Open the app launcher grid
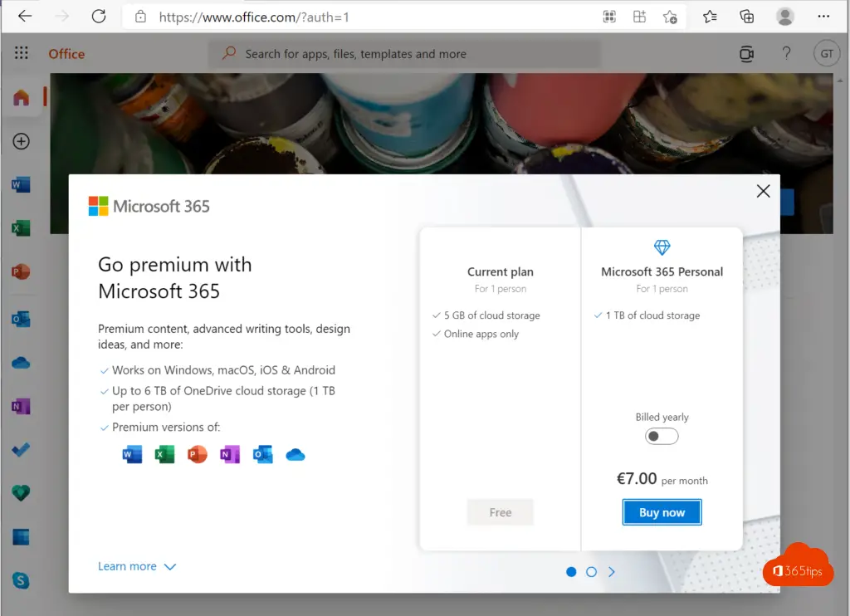Image resolution: width=850 pixels, height=616 pixels. pos(22,54)
